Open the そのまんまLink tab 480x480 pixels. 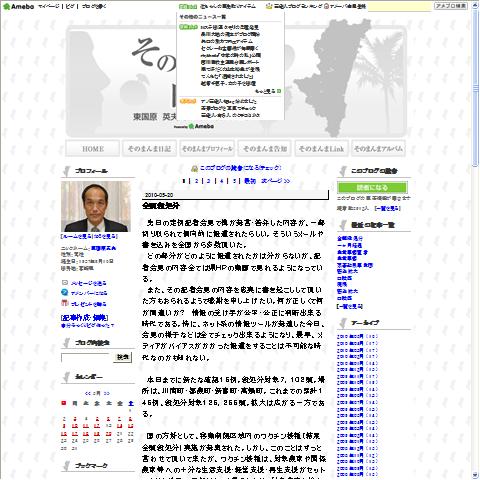point(321,149)
